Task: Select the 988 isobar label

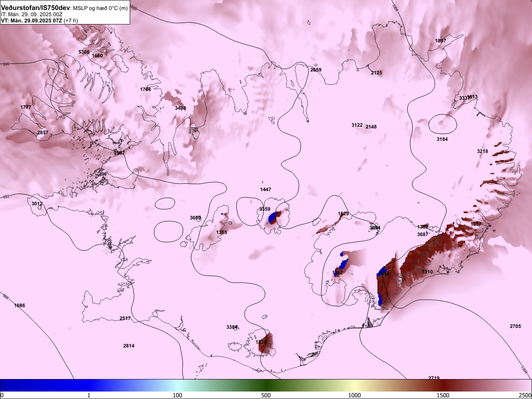Action: coord(6,296)
